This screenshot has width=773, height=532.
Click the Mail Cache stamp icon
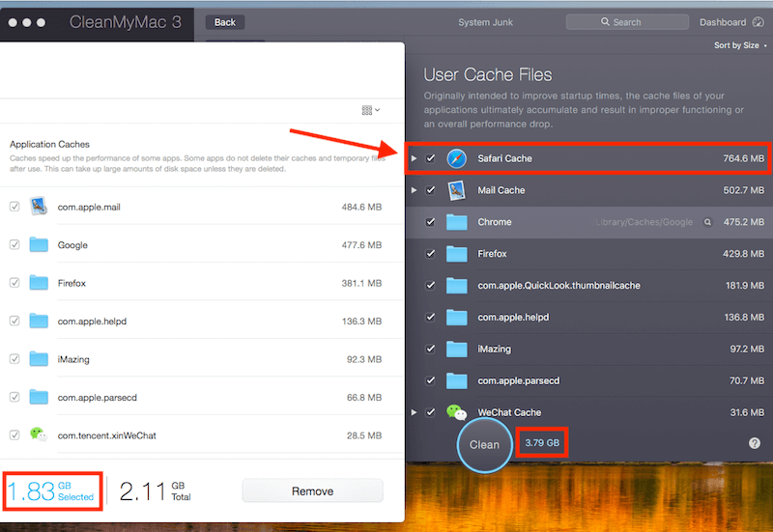pyautogui.click(x=456, y=190)
